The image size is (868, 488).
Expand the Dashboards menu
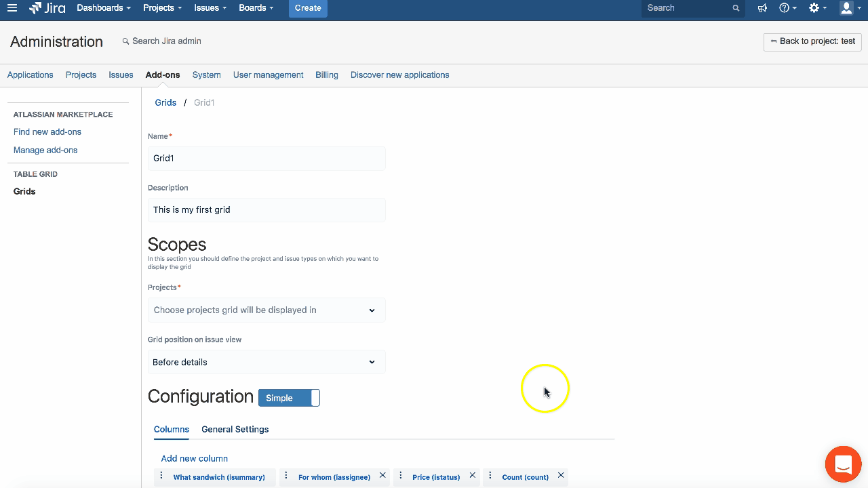(104, 8)
